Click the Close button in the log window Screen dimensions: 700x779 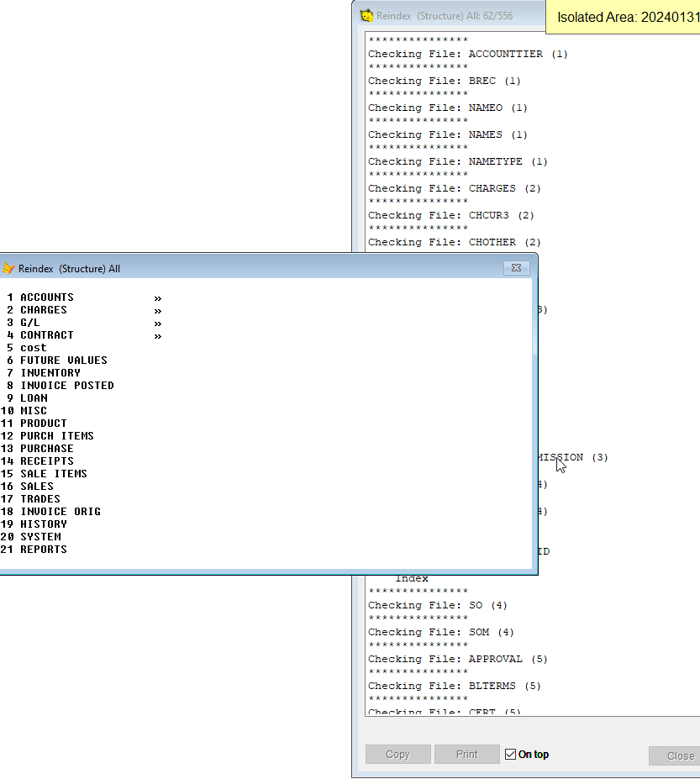(676, 755)
